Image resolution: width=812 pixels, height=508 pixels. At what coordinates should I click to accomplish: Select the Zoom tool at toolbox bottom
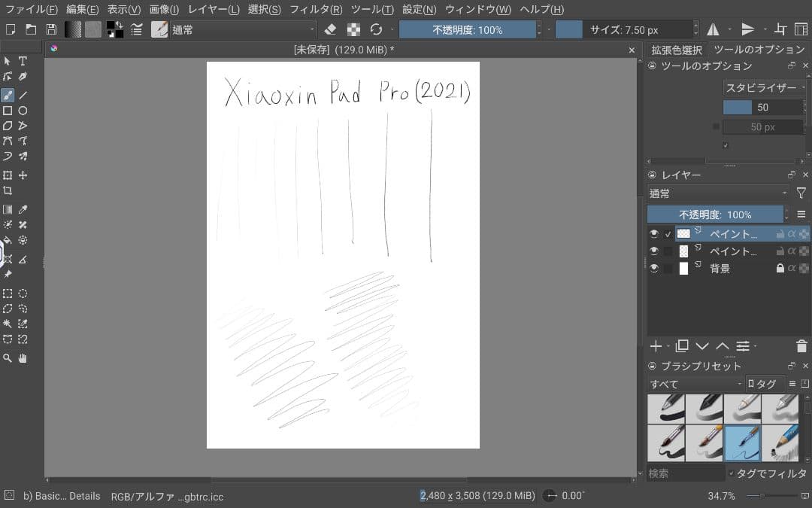tap(8, 357)
